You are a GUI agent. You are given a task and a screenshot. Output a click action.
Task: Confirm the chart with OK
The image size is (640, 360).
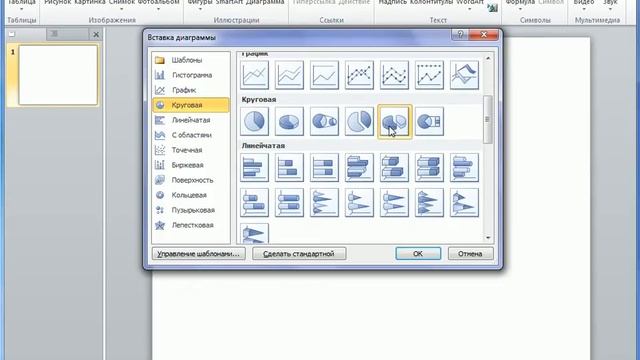[418, 253]
